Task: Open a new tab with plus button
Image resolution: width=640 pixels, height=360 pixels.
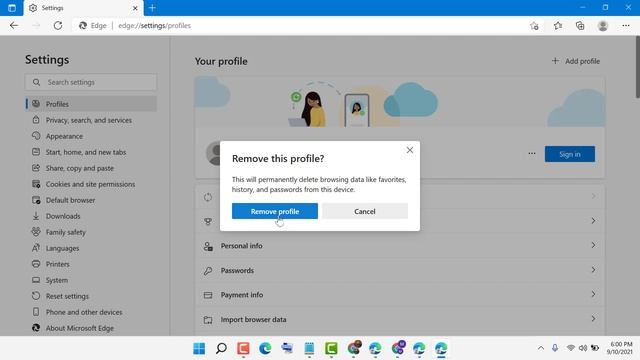Action: pyautogui.click(x=152, y=8)
